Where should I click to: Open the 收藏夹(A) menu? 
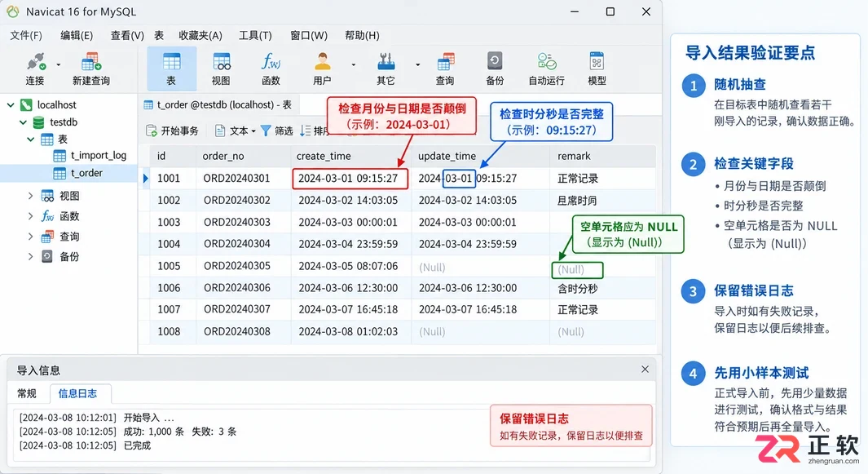click(x=200, y=35)
